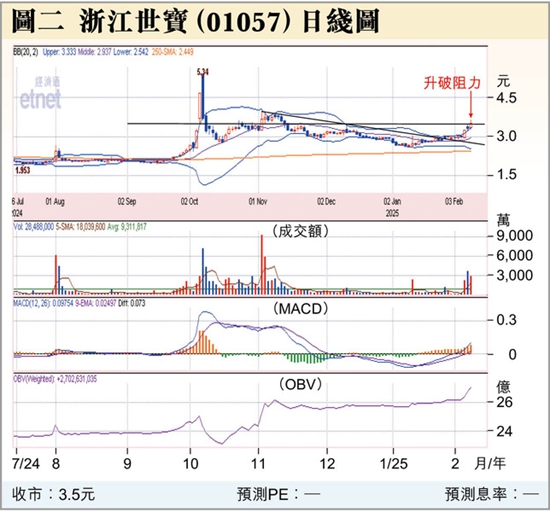Select the 02 Jan date label
The image size is (550, 512).
[392, 202]
